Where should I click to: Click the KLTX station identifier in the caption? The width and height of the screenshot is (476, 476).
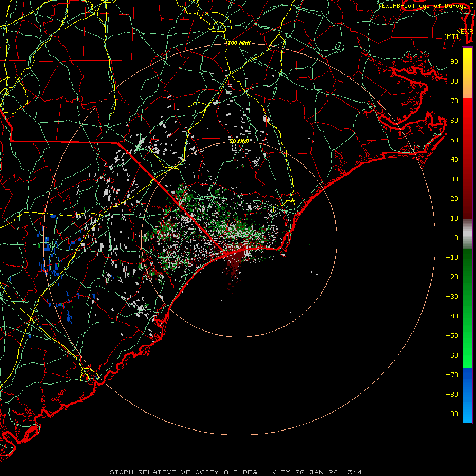coord(281,472)
